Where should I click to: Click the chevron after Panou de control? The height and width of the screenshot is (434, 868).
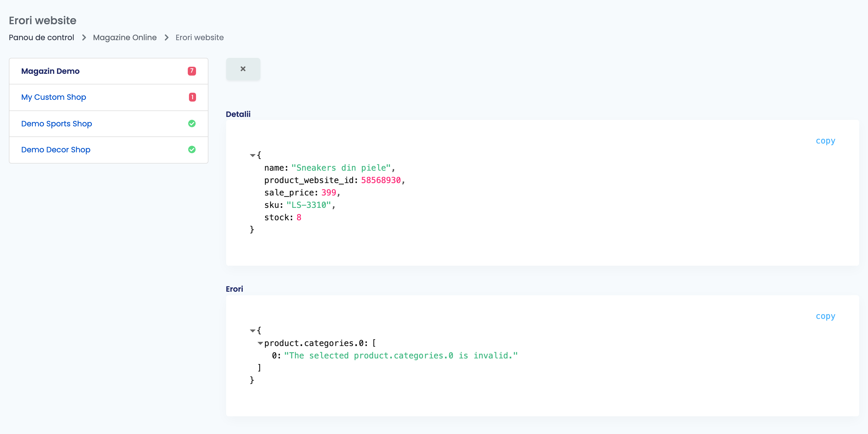click(84, 37)
